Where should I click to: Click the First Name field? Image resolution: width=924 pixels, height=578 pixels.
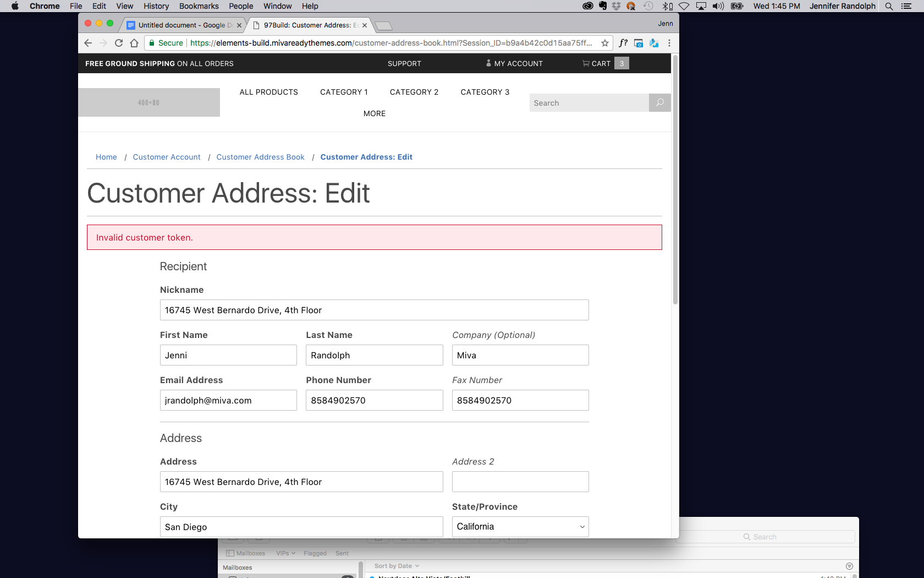[228, 355]
